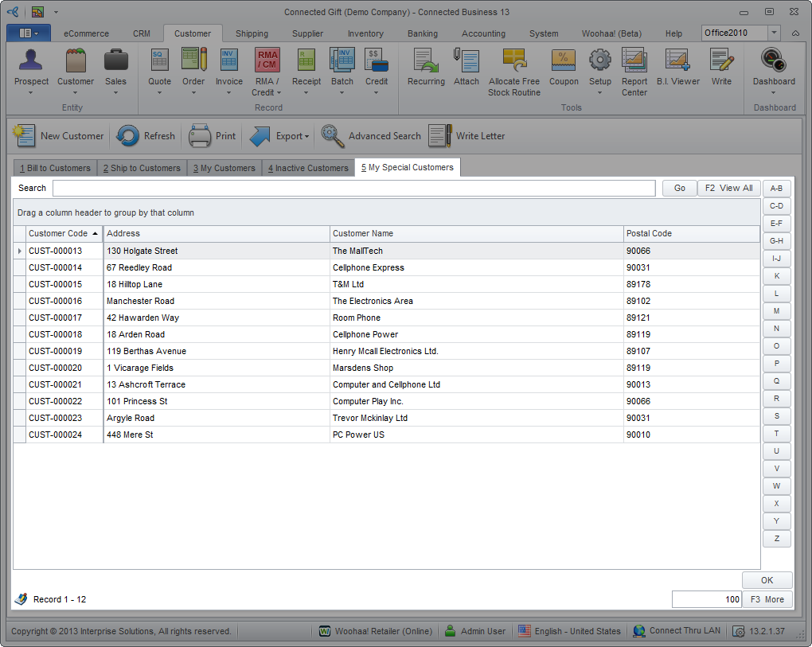Viewport: 812px width, 647px height.
Task: Click into the Search text field
Action: [353, 188]
